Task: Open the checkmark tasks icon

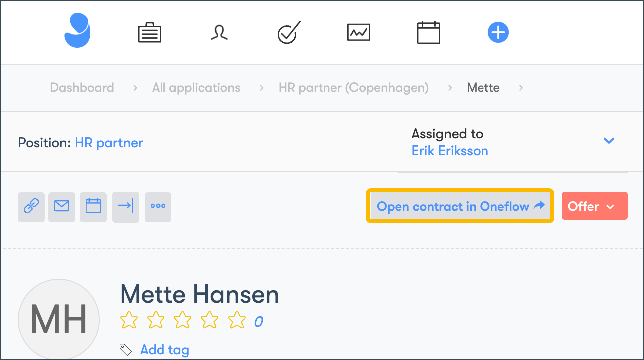Action: tap(289, 32)
